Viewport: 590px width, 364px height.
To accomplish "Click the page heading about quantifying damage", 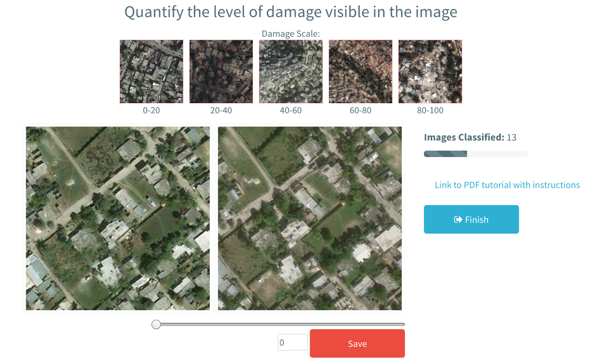I will pyautogui.click(x=291, y=12).
